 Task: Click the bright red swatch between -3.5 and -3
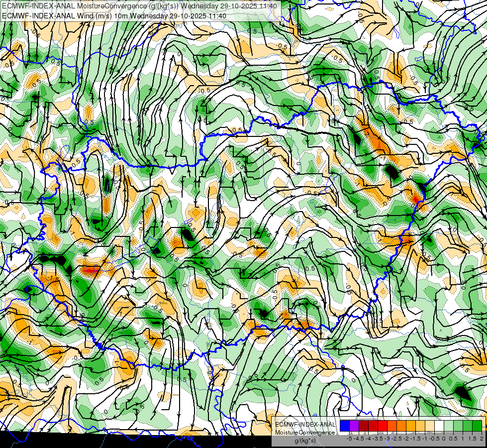tap(383, 426)
